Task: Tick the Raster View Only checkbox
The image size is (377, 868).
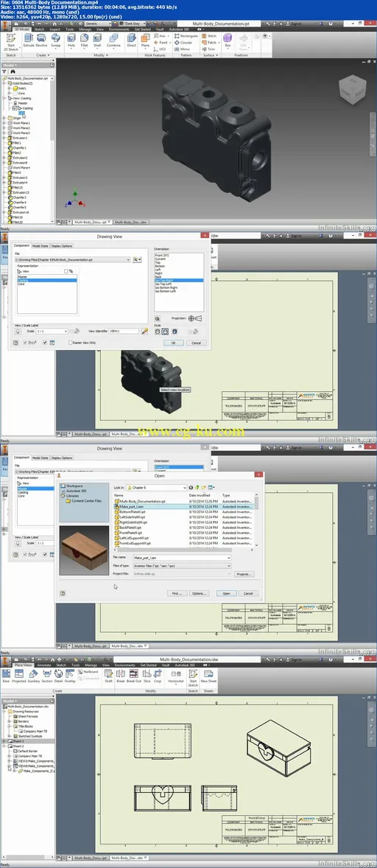Action: point(70,343)
